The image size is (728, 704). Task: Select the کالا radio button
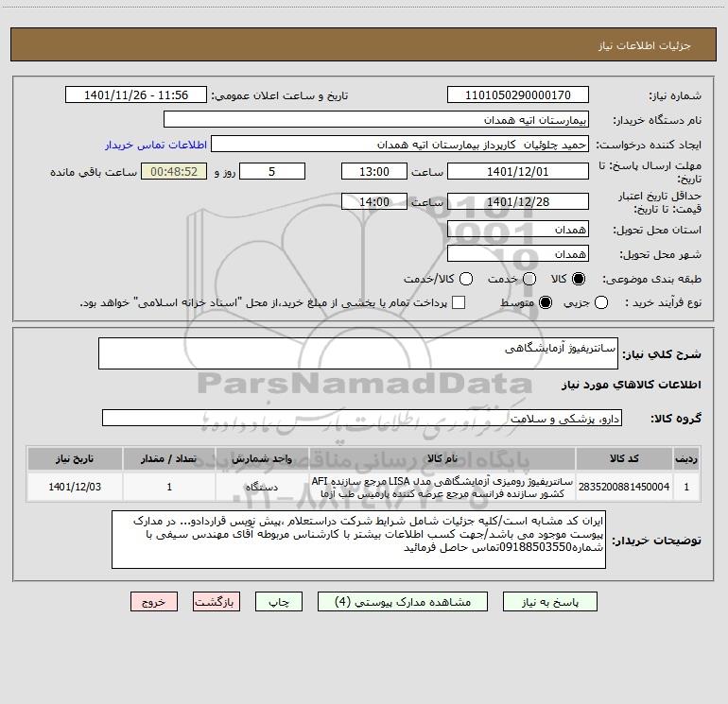point(579,279)
